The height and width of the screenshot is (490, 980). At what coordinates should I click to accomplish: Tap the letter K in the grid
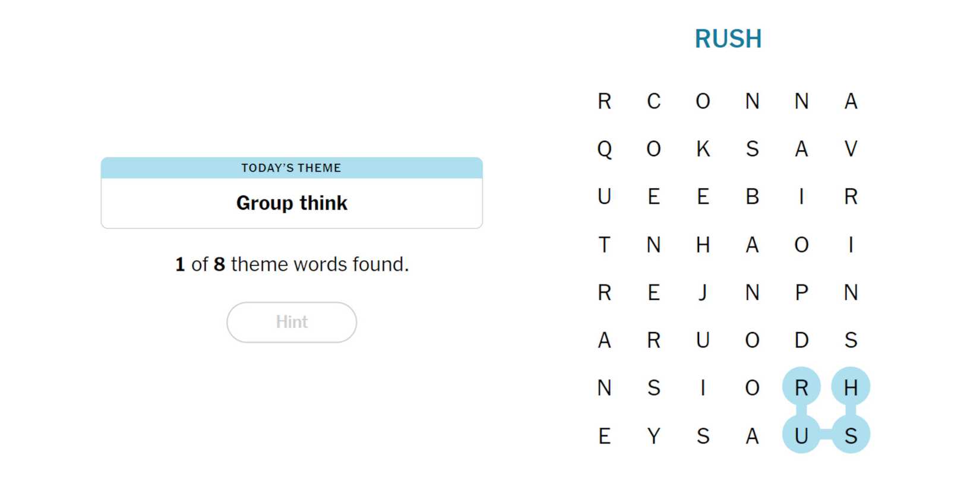click(x=703, y=148)
